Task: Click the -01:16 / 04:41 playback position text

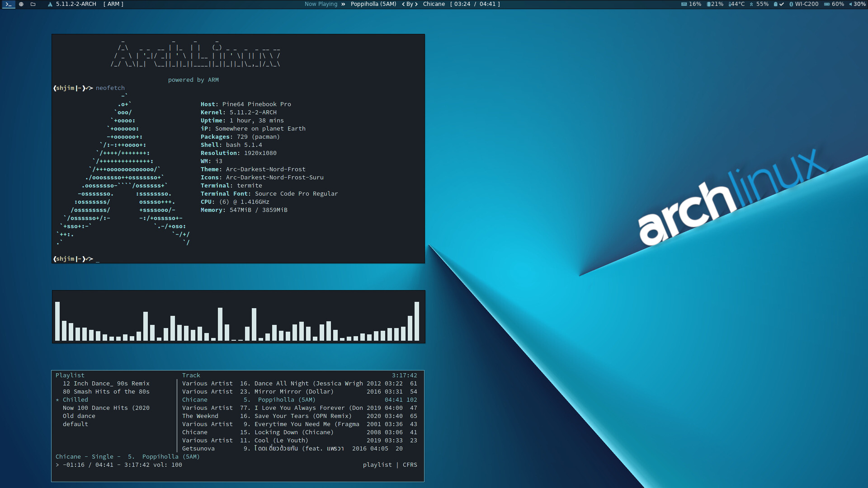Action: pyautogui.click(x=88, y=465)
